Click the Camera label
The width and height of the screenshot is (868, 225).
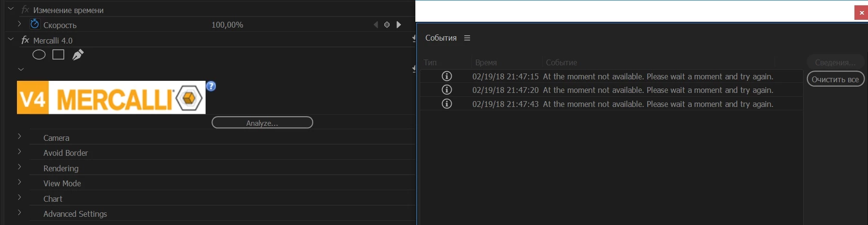[56, 138]
